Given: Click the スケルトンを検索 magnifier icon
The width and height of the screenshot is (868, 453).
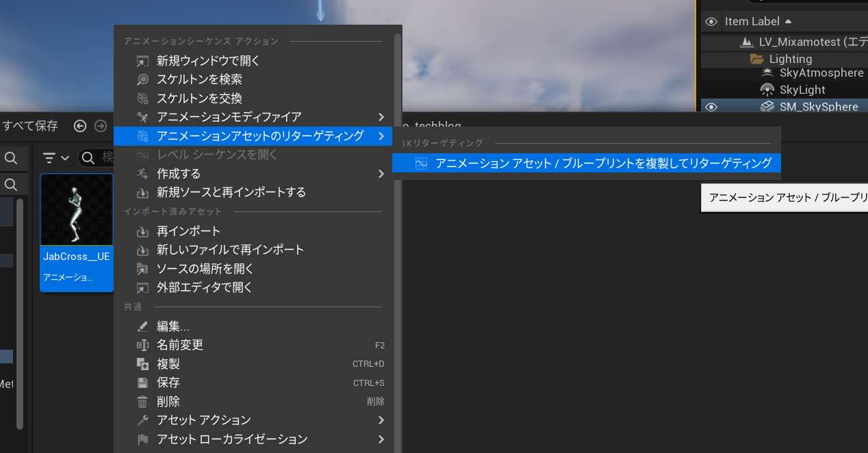Looking at the screenshot, I should click(x=142, y=79).
